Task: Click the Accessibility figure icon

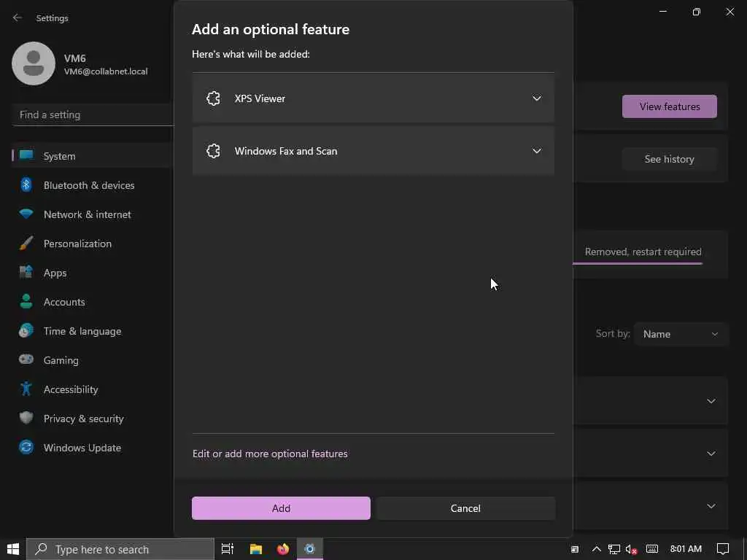Action: coord(26,389)
